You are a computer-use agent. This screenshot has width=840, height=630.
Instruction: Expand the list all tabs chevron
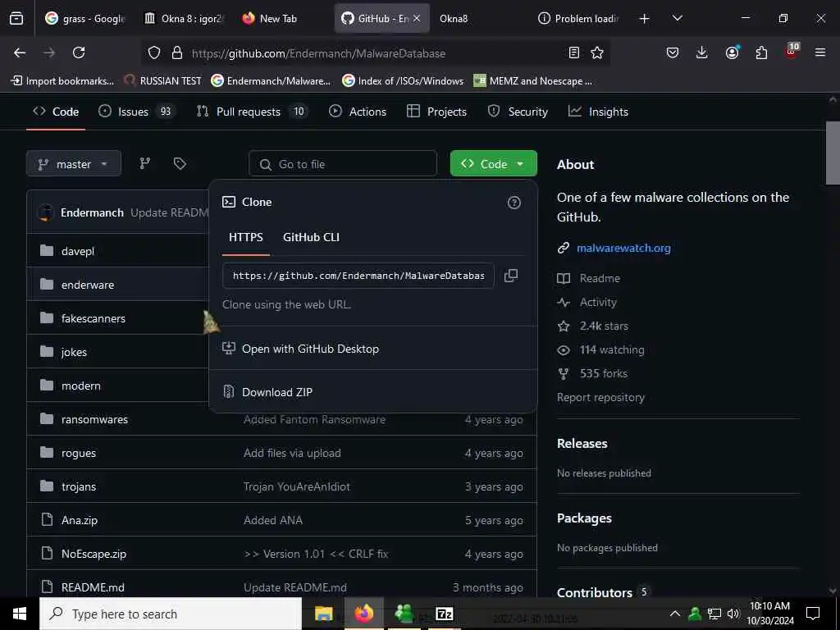click(x=677, y=18)
